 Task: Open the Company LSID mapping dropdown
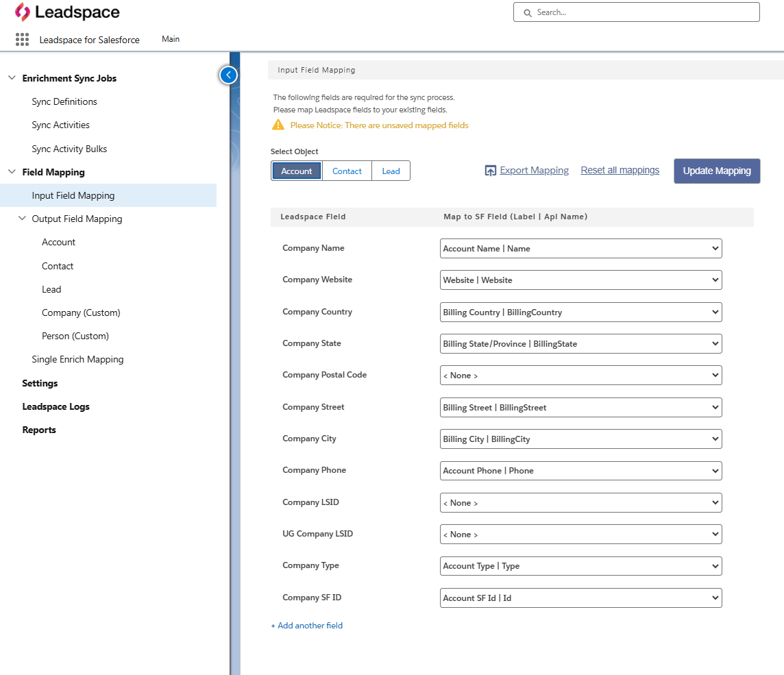coord(581,502)
